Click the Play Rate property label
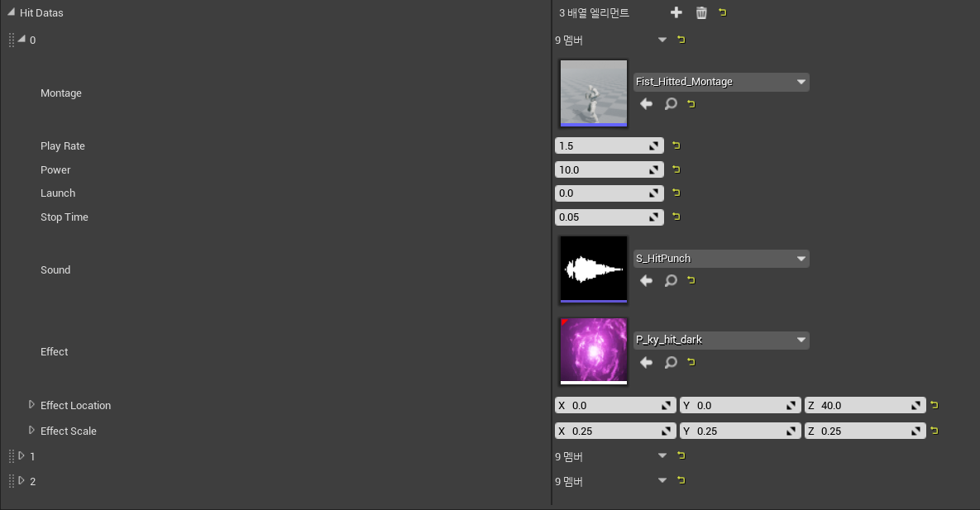Screen dimensions: 980x510 click(x=63, y=146)
